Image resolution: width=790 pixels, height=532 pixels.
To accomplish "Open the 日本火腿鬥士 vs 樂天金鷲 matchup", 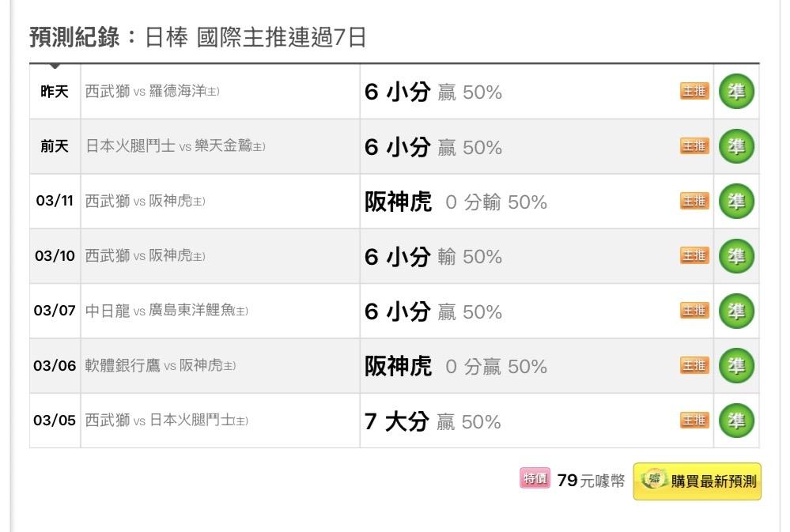I will tap(175, 146).
